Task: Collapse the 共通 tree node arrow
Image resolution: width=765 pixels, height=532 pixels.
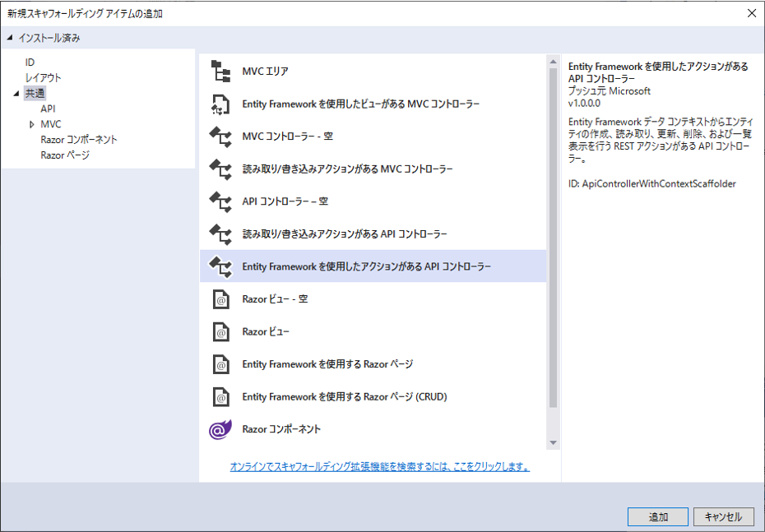Action: [16, 94]
